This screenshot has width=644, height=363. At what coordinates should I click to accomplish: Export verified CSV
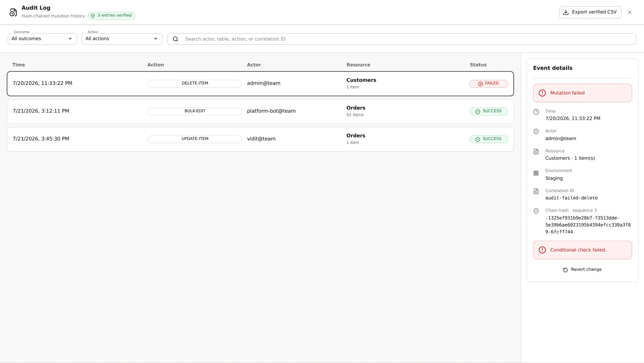pos(590,12)
